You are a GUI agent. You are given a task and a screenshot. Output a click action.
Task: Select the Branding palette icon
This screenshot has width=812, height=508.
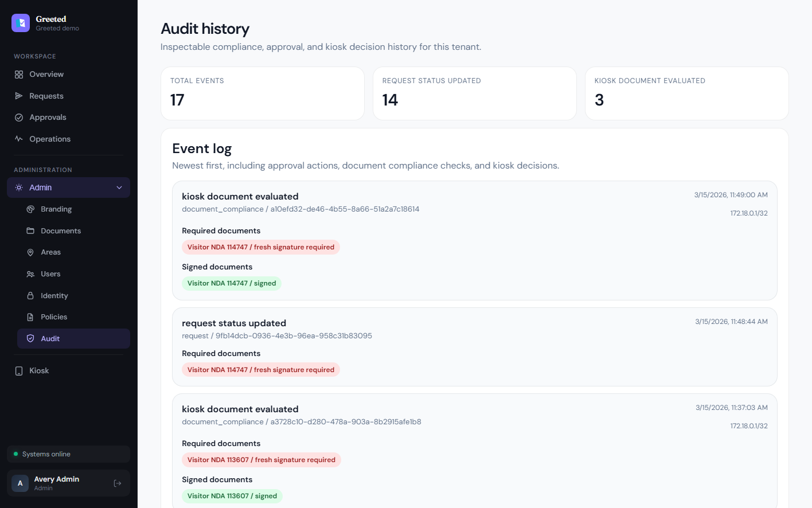[x=31, y=209]
